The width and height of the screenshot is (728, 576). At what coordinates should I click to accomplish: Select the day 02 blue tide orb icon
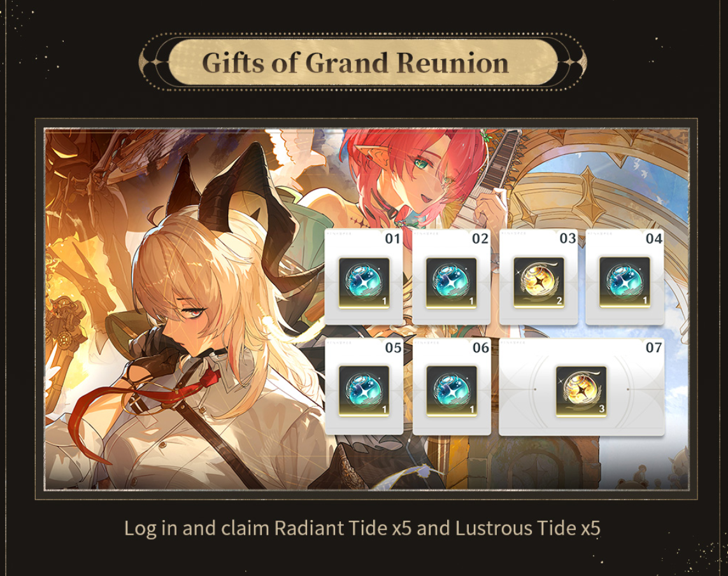(452, 283)
